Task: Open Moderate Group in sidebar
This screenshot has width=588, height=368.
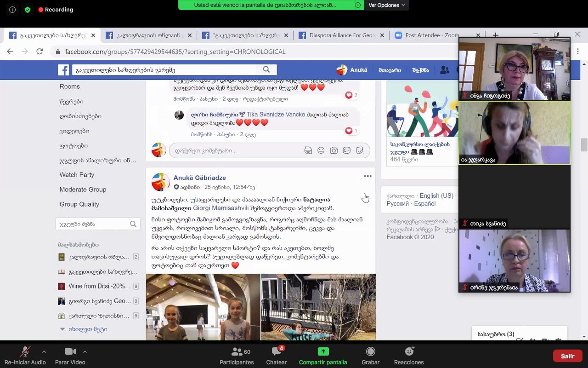Action: pos(83,190)
